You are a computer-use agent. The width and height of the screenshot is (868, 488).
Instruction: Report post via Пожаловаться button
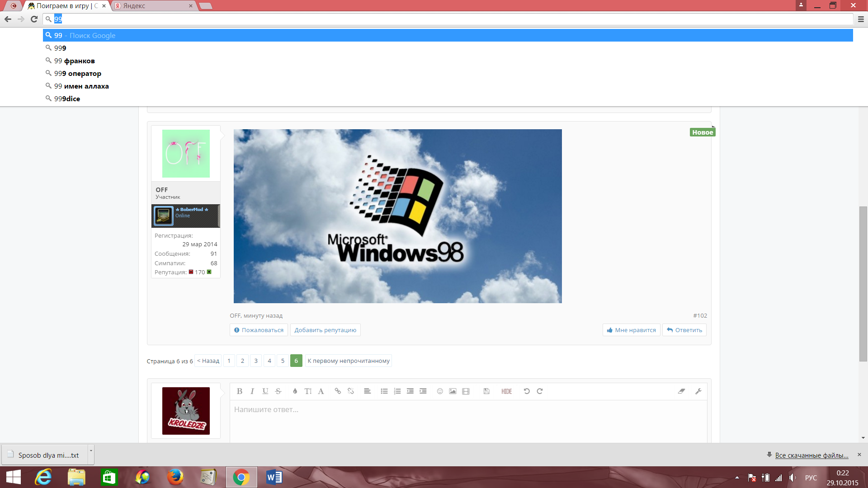point(259,330)
